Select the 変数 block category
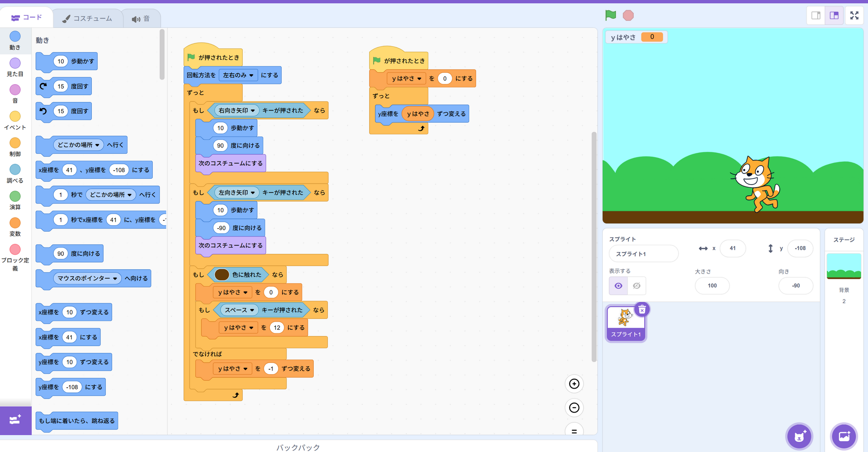Screen dimensions: 868x452 [x=15, y=227]
